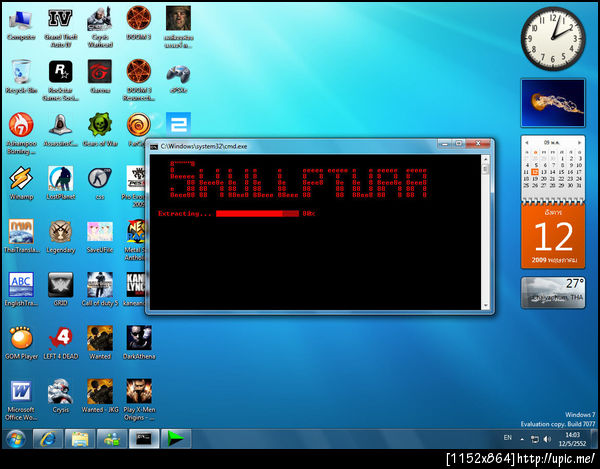The height and width of the screenshot is (469, 600).
Task: Select the Crysis icon in the bottom row
Action: click(60, 396)
